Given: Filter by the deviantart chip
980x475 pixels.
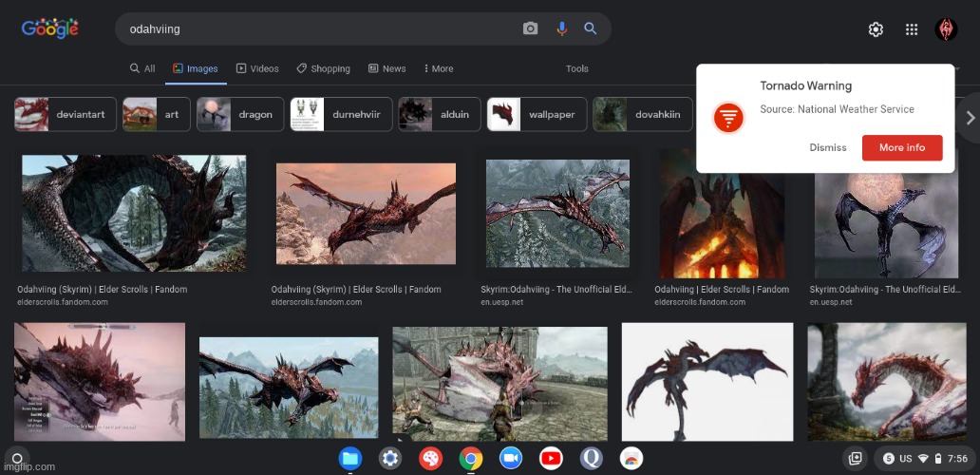Looking at the screenshot, I should point(65,114).
